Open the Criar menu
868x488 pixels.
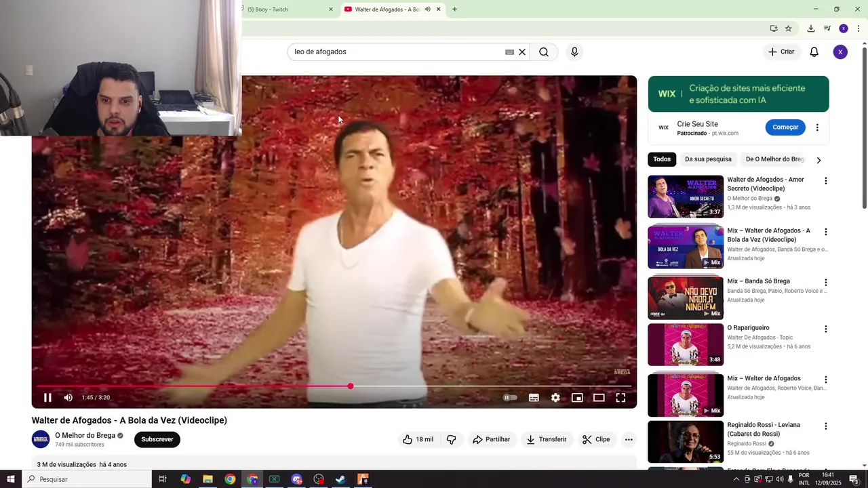[781, 52]
